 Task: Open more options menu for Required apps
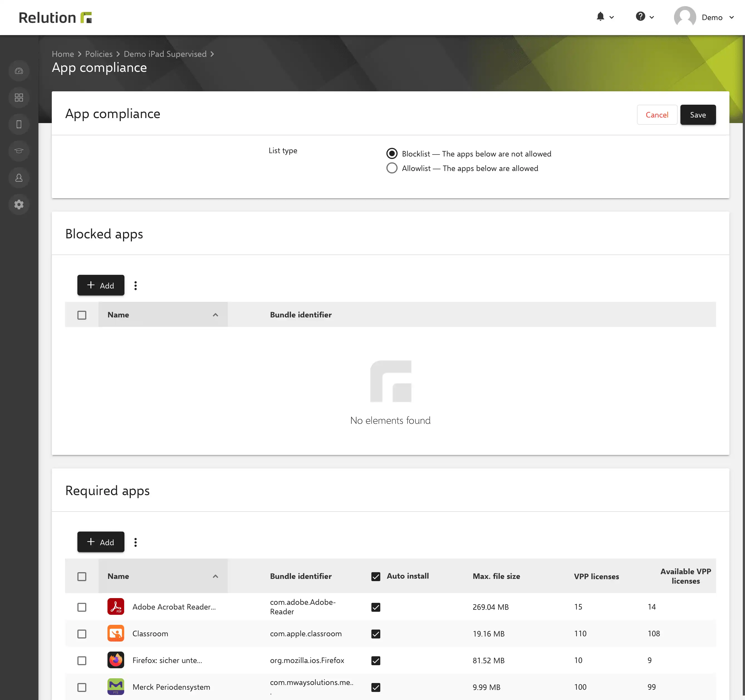[136, 542]
